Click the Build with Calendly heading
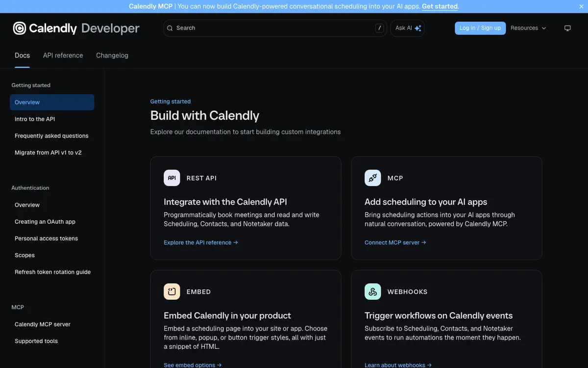This screenshot has height=368, width=588. coord(205,115)
